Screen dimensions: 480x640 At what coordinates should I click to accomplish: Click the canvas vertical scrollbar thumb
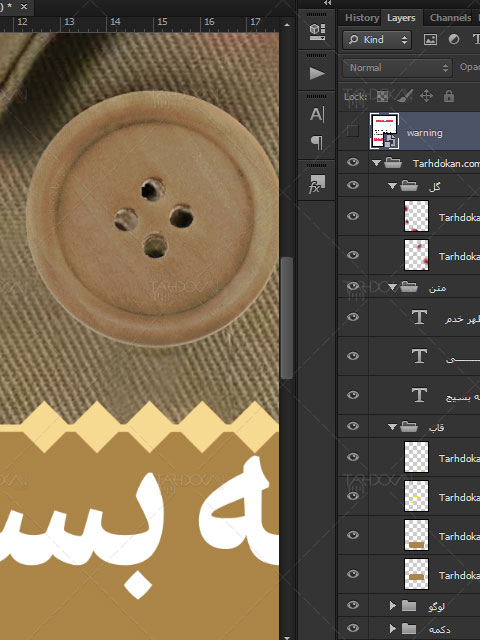[x=287, y=318]
